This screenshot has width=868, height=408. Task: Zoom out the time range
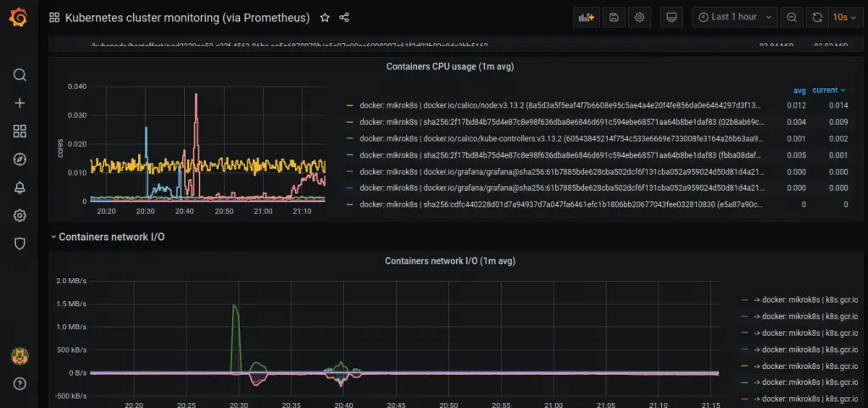792,17
